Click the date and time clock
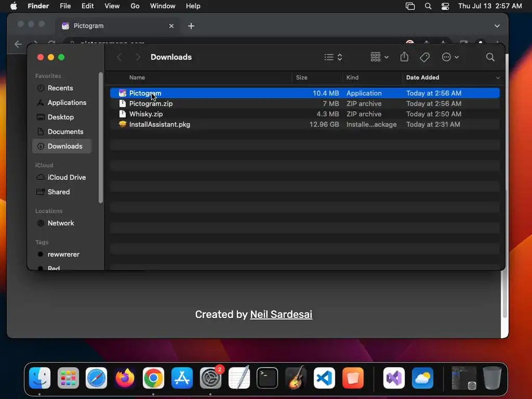 point(490,6)
